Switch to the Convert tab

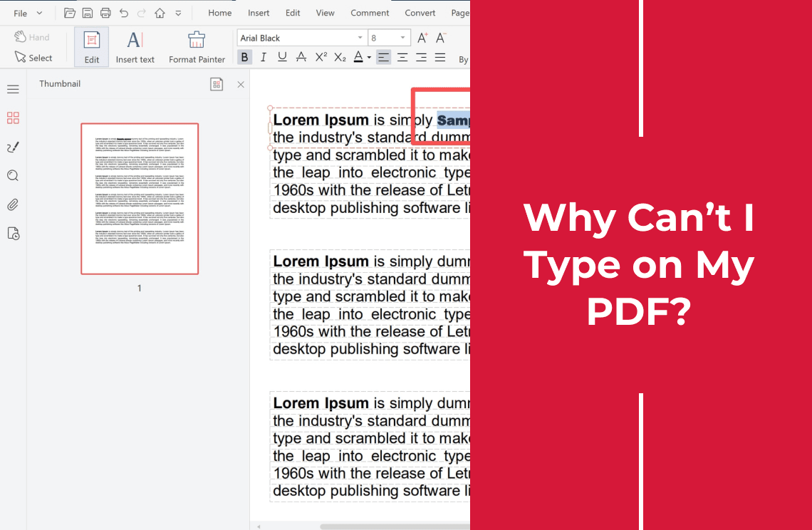pyautogui.click(x=420, y=13)
